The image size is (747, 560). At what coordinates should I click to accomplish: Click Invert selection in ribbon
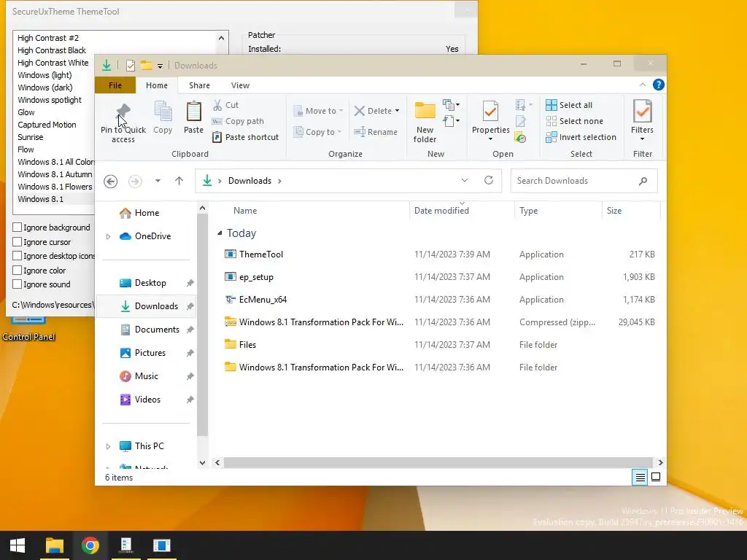581,137
